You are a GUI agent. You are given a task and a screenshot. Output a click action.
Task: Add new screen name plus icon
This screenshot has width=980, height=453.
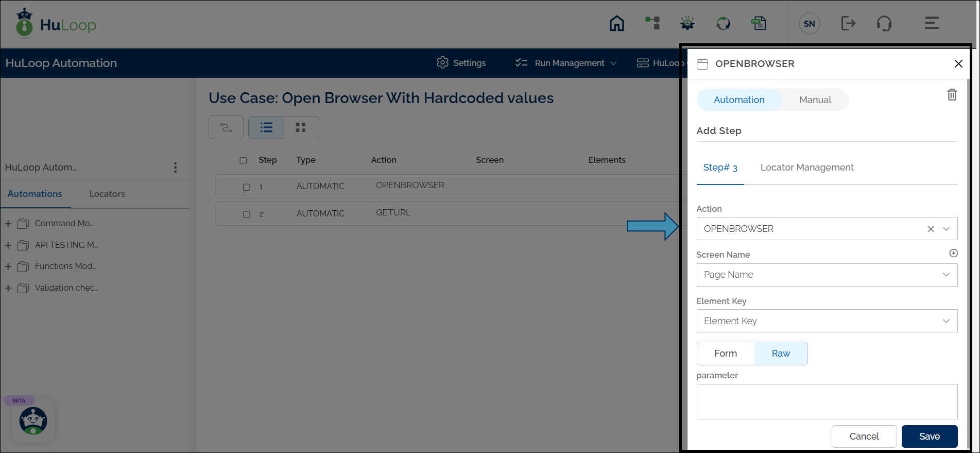click(953, 253)
